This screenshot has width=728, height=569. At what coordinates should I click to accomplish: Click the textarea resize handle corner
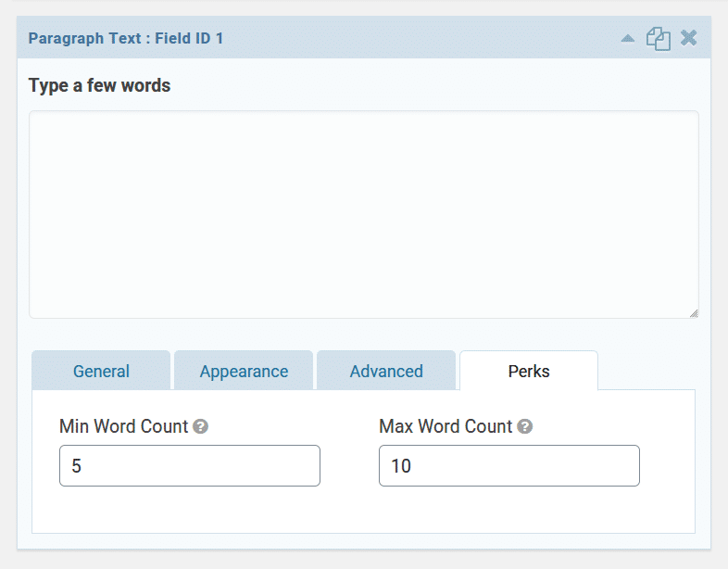point(694,313)
